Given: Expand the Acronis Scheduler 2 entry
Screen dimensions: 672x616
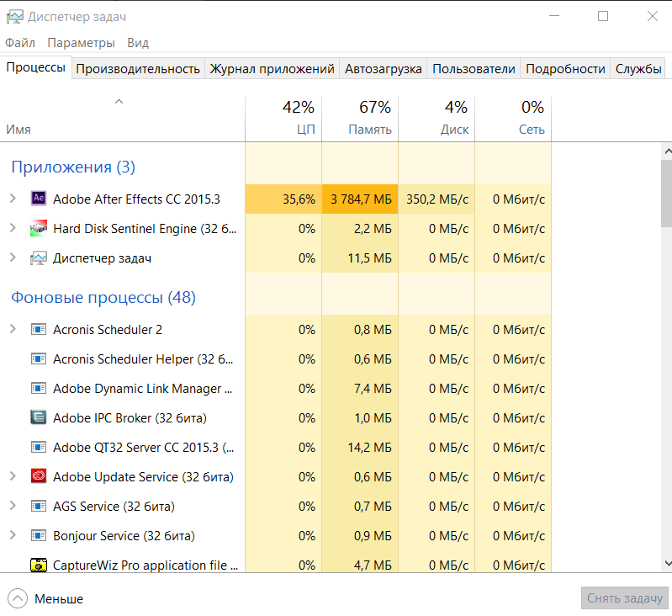Looking at the screenshot, I should pos(13,329).
